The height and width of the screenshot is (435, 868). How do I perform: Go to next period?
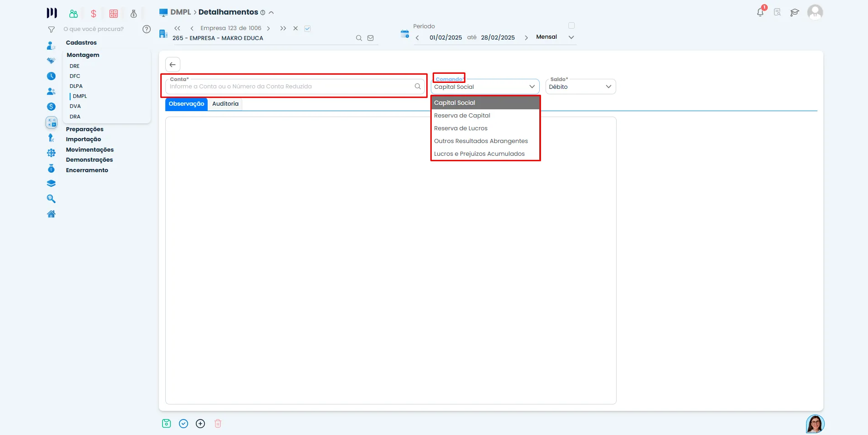pos(526,38)
